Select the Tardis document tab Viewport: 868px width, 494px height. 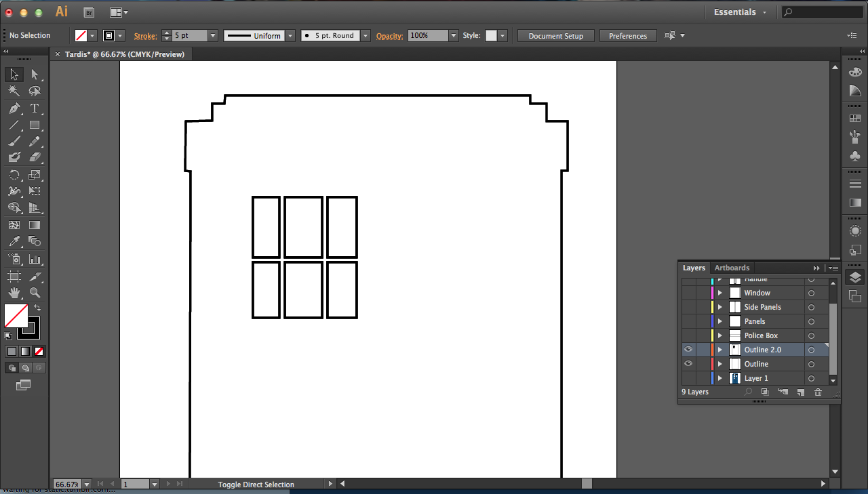(125, 54)
